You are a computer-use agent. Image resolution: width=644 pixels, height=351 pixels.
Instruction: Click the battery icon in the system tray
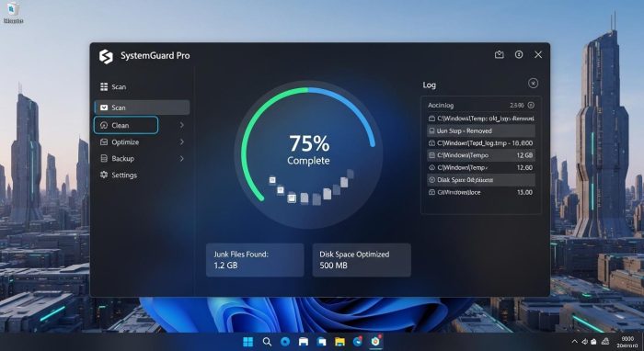[594, 342]
